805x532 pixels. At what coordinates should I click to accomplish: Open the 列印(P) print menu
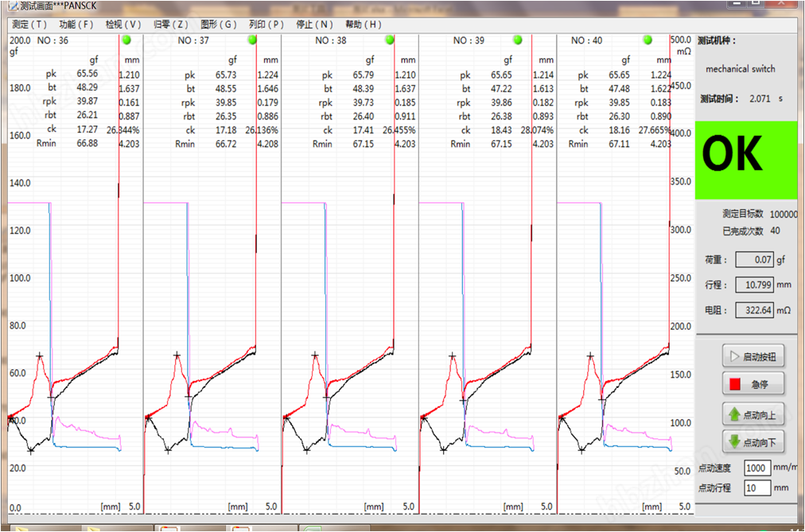point(266,25)
